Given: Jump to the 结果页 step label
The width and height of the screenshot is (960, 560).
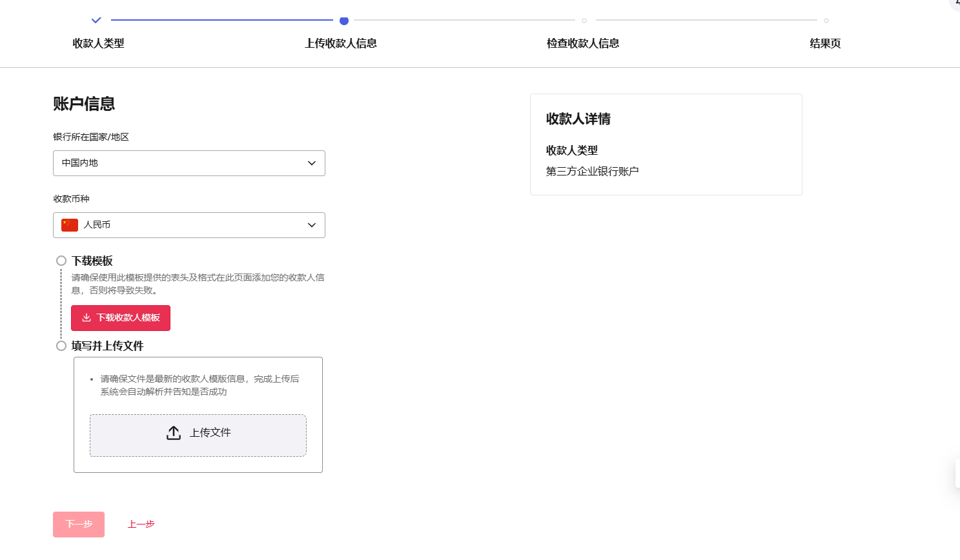Looking at the screenshot, I should coord(825,43).
